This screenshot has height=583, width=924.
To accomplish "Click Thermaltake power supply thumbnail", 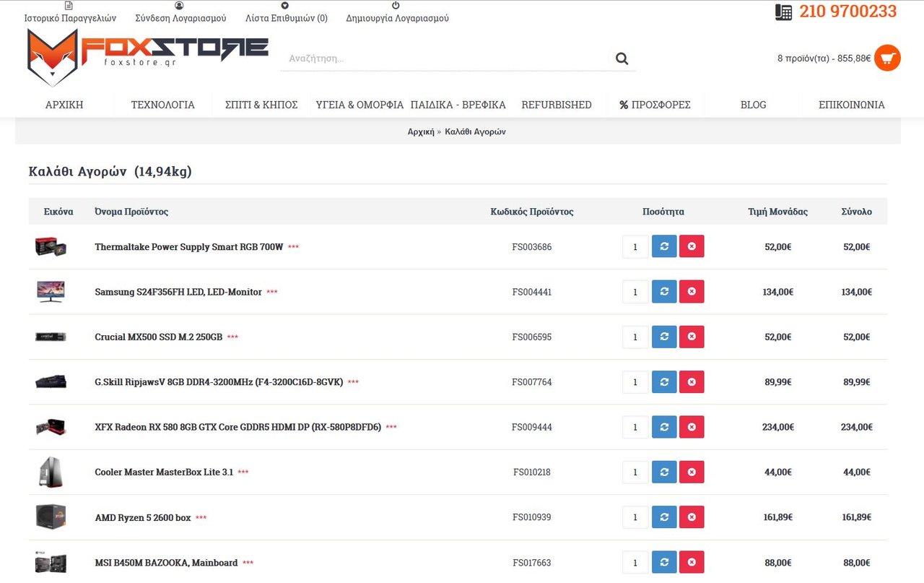I will click(51, 246).
